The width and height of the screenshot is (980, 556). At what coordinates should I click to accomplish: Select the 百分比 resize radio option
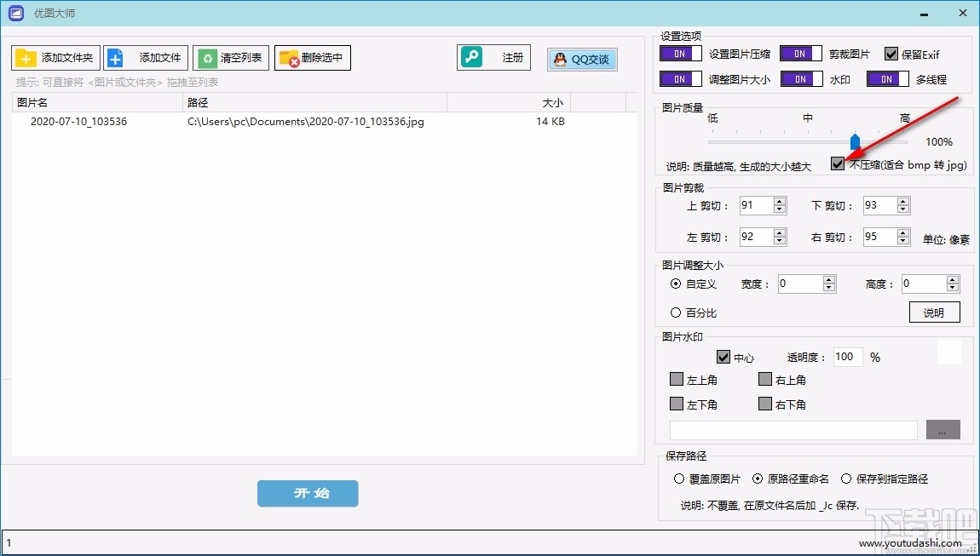[x=677, y=312]
